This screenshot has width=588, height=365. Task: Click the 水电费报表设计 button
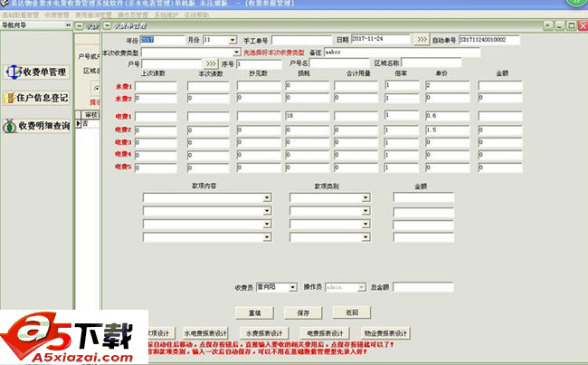(205, 333)
